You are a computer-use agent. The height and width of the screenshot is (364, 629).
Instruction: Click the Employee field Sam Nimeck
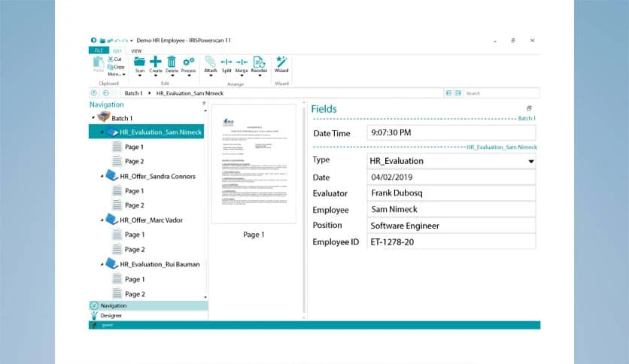pyautogui.click(x=451, y=209)
